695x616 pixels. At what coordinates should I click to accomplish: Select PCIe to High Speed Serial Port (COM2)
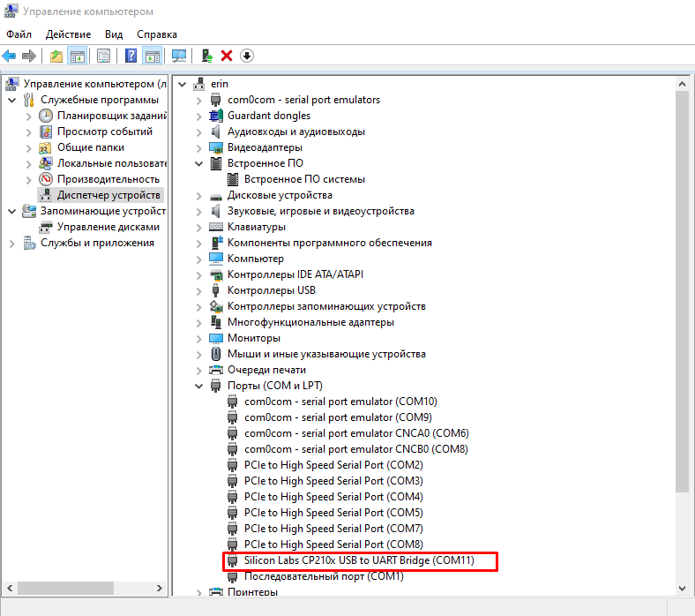point(333,465)
